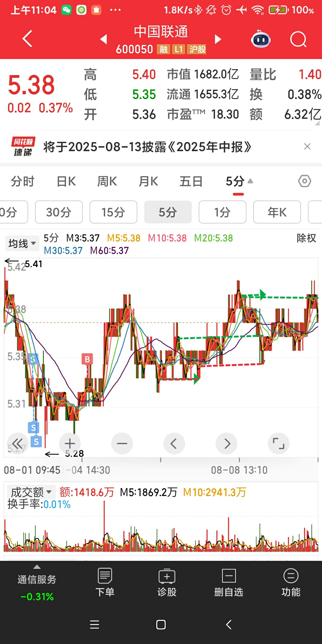Expand the quote details corner triangle
The image size is (322, 644).
tap(317, 123)
